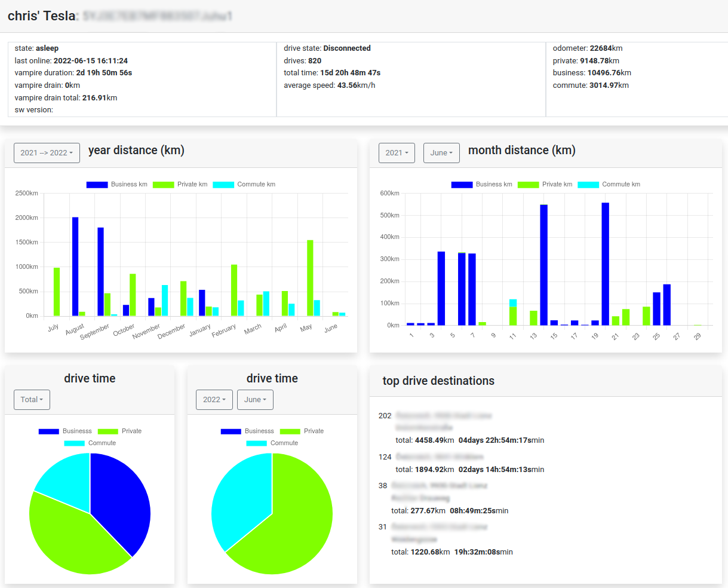Select the Businesss legend in Total drive time chart
Viewport: 728px width, 588px height.
[48, 431]
